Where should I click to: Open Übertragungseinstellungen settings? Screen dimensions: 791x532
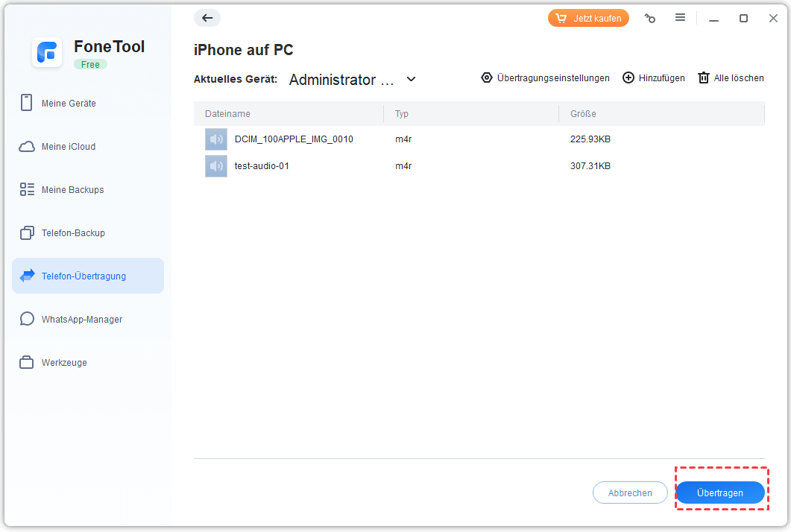coord(545,78)
